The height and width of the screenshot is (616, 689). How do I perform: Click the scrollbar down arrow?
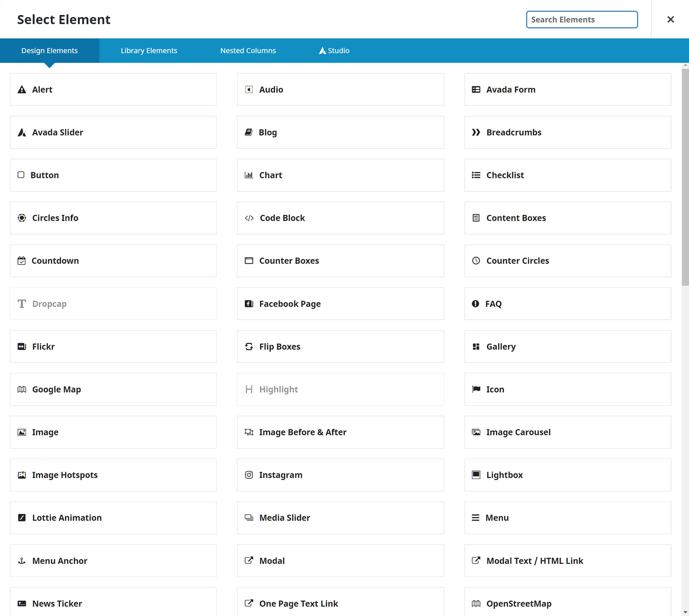point(685,612)
